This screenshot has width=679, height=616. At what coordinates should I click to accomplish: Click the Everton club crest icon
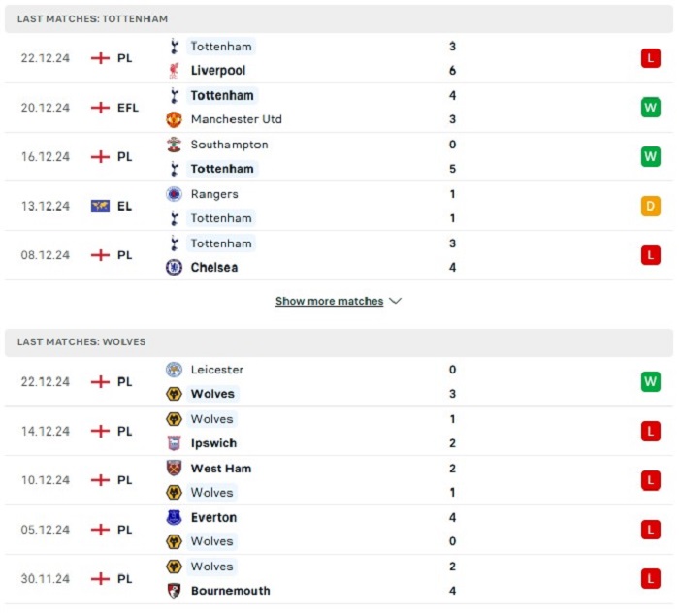tap(174, 517)
